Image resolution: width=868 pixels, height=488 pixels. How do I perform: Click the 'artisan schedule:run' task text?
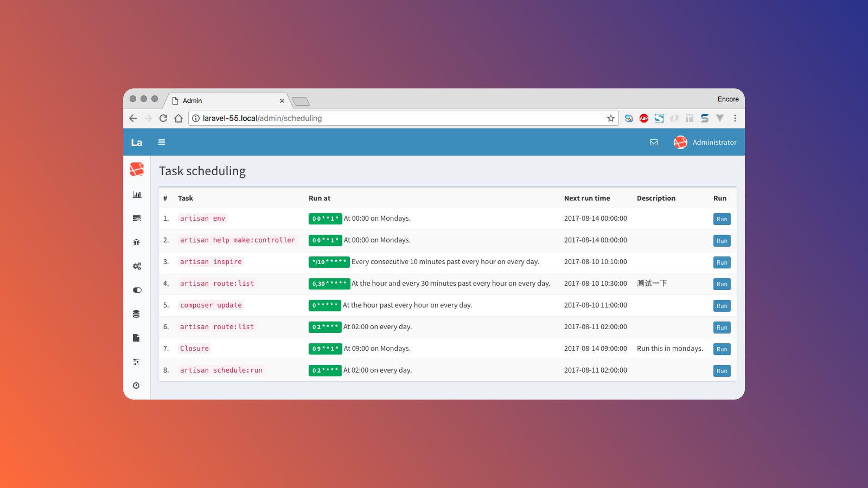221,370
